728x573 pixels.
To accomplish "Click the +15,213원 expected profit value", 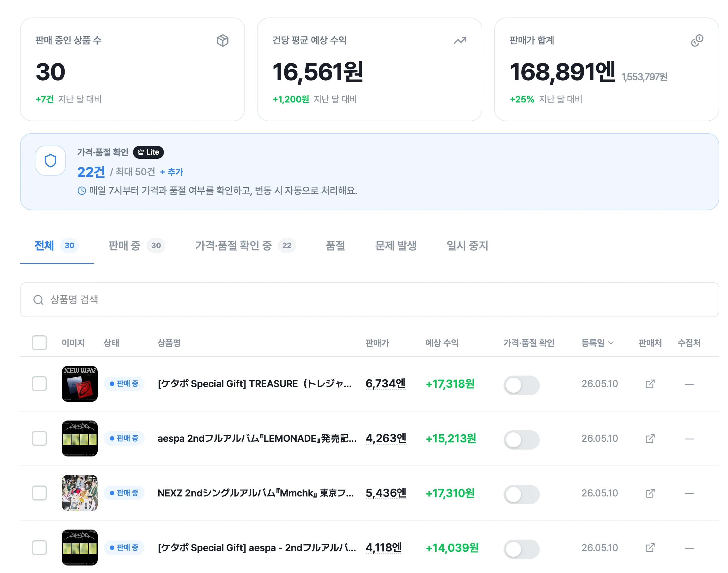I will pos(451,439).
